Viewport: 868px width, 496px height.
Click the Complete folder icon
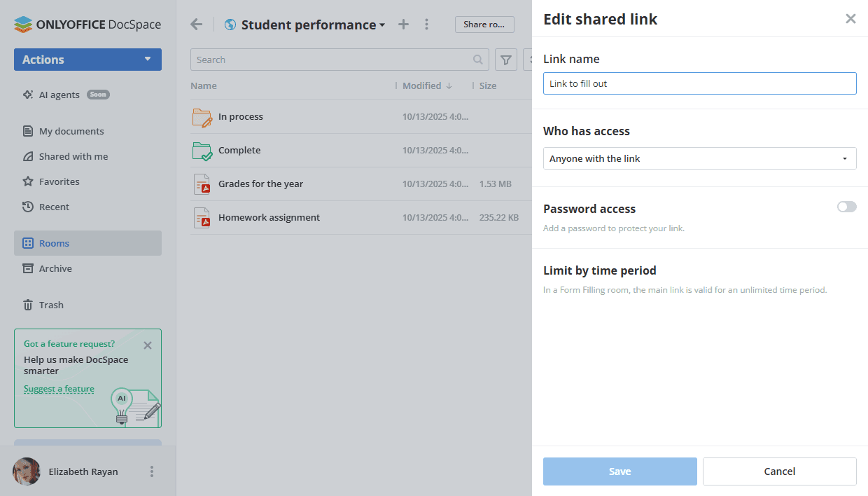click(202, 151)
